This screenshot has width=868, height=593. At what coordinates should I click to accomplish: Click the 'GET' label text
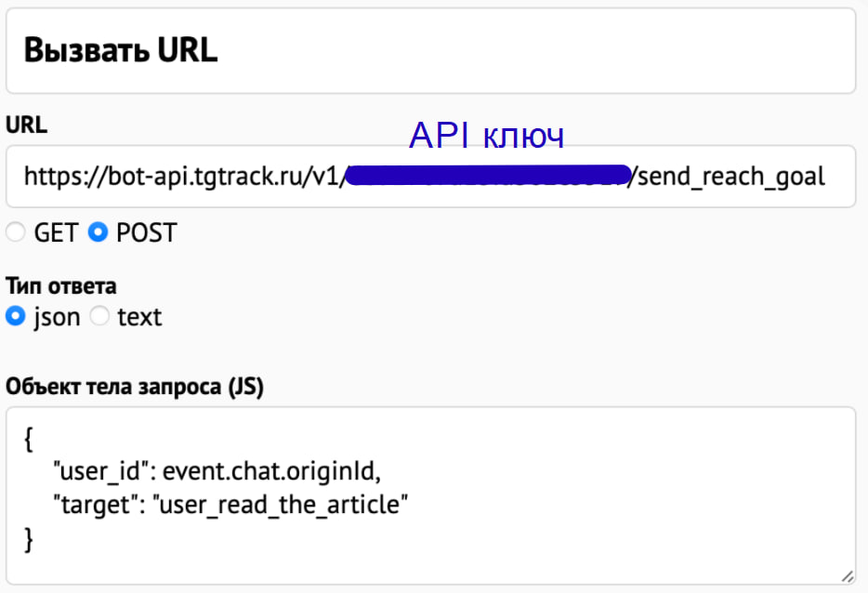[56, 233]
